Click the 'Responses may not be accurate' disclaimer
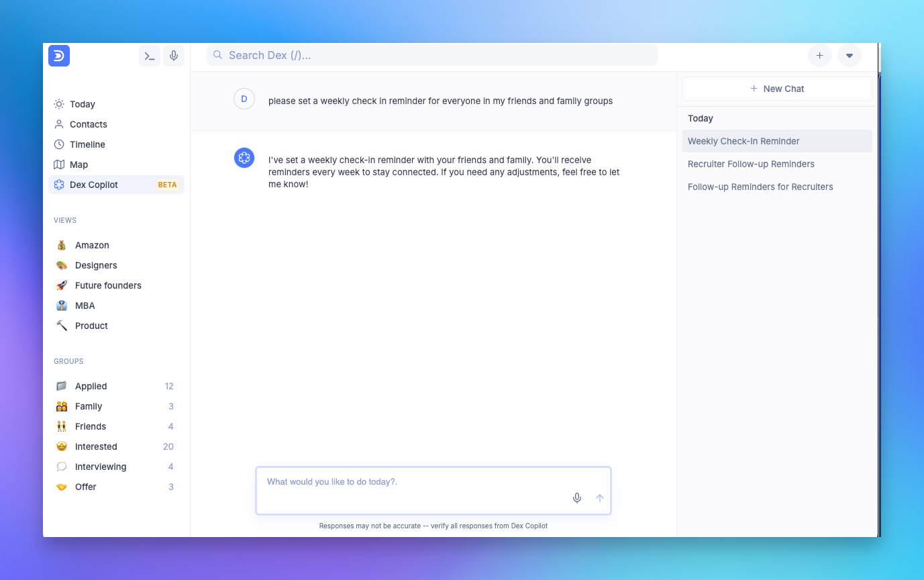The image size is (924, 580). click(433, 526)
